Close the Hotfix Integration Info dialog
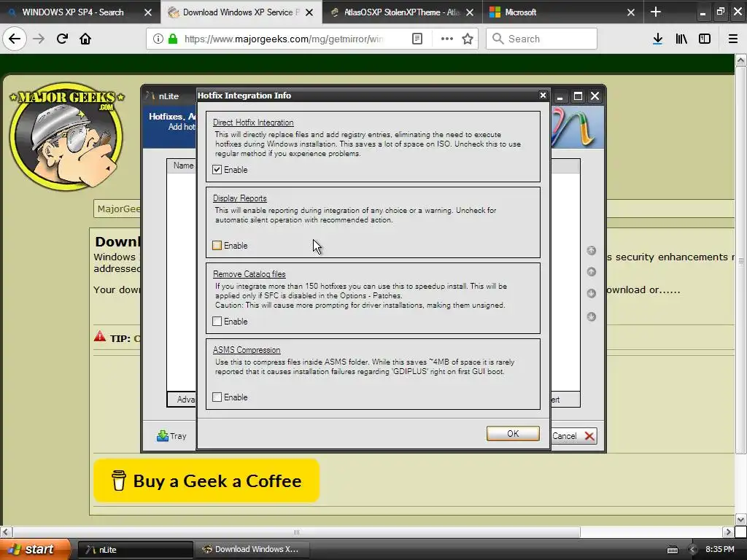The height and width of the screenshot is (560, 747). [x=543, y=96]
